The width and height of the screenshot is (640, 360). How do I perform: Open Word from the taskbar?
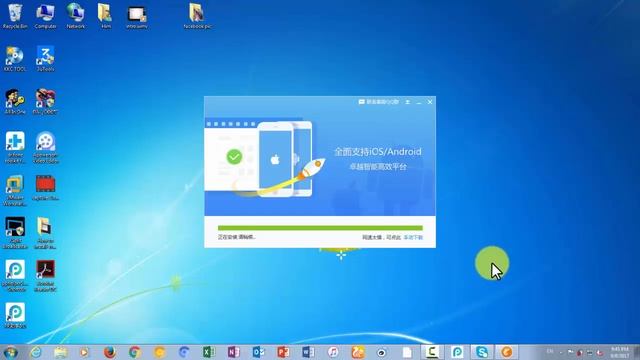(308, 352)
